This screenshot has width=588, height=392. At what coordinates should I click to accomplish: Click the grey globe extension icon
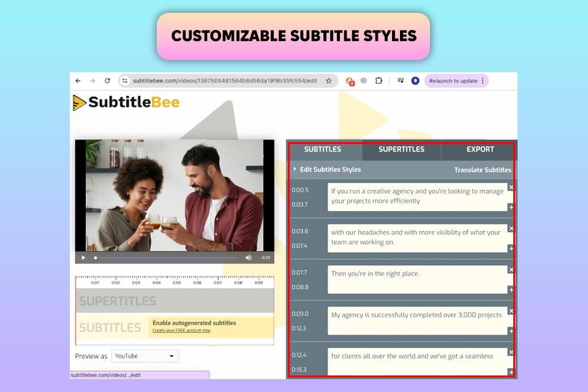(x=364, y=81)
